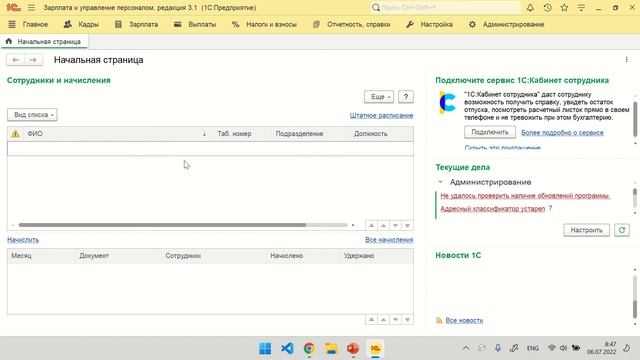Open Windows Start menu
The width and height of the screenshot is (640, 360).
(x=265, y=349)
